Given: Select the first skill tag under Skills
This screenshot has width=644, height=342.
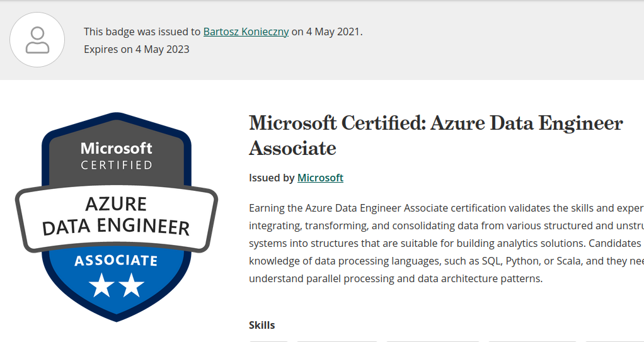Looking at the screenshot, I should pyautogui.click(x=268, y=341).
